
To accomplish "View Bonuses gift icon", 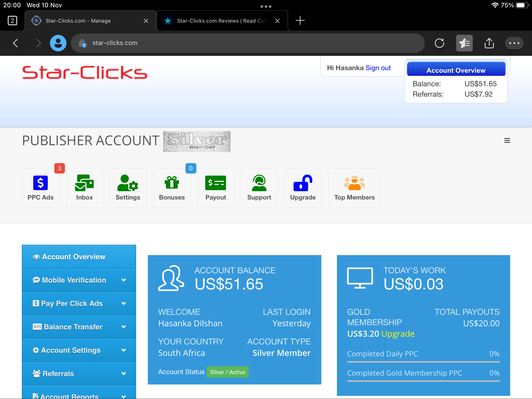I will 172,188.
